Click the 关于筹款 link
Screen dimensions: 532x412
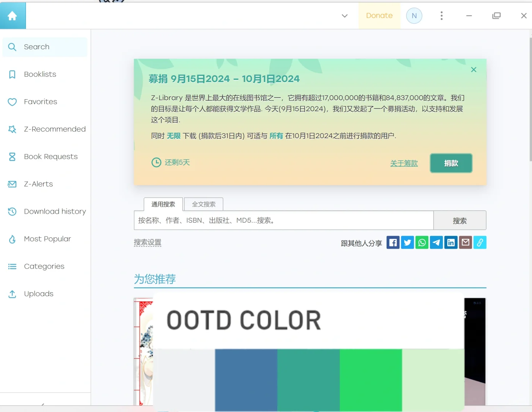coord(404,163)
